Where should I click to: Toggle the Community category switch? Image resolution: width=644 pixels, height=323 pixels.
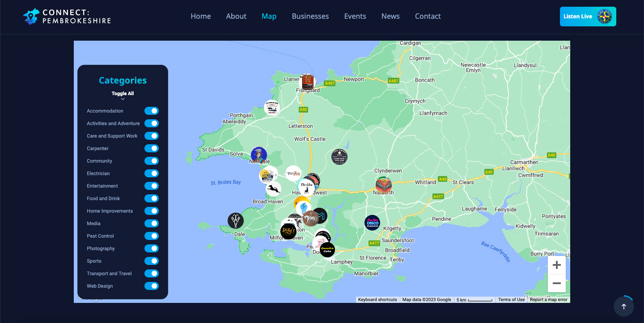click(x=152, y=161)
